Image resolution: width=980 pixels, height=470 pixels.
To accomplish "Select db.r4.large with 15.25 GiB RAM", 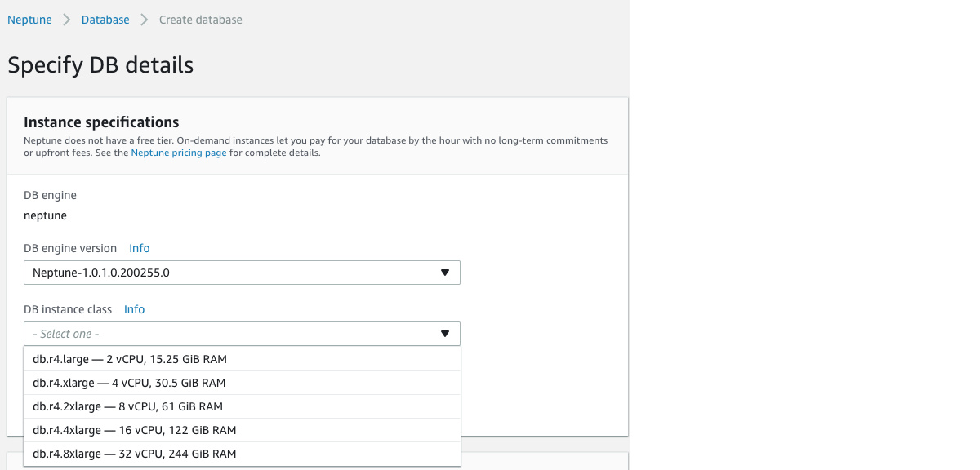I will pos(131,358).
